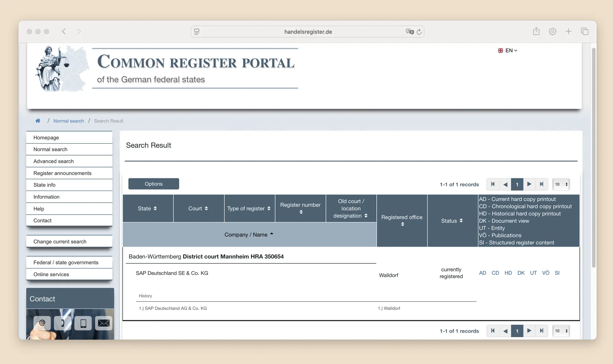Viewport: 613px width, 364px height.
Task: Sort results by State column
Action: 148,209
